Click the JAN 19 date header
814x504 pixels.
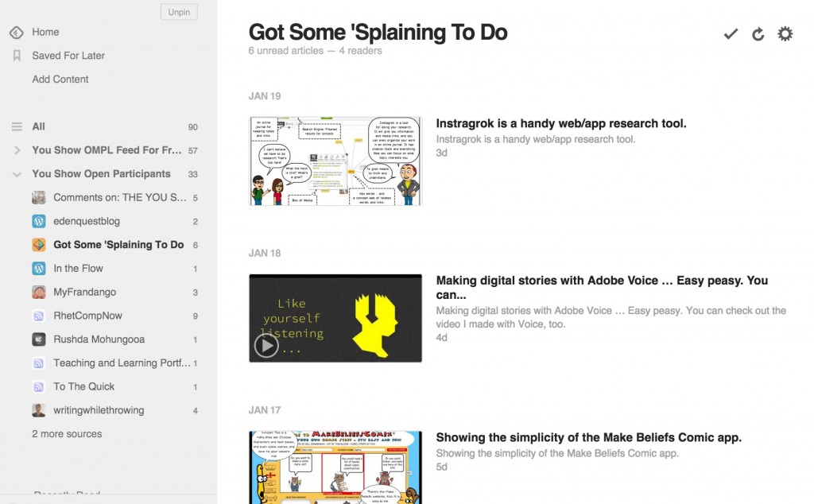point(265,96)
